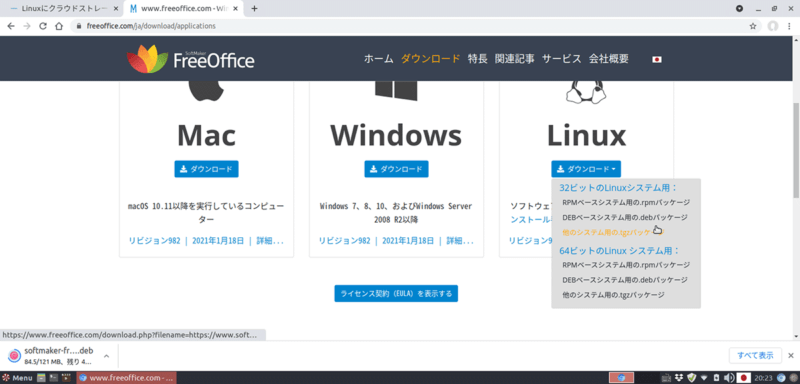Viewport: 800px width, 384px height.
Task: Click the Windows ダウンロード button
Action: coord(396,169)
